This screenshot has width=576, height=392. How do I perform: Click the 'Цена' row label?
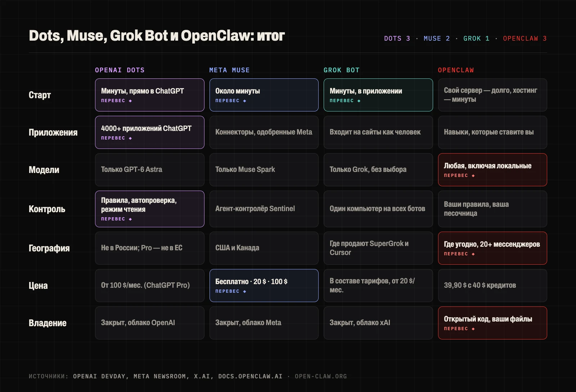38,286
